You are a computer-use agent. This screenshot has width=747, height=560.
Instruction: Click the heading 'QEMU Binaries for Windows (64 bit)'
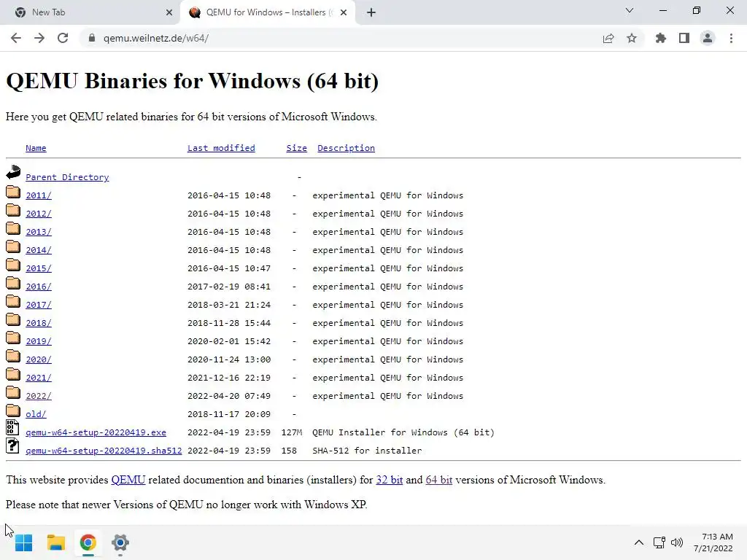point(192,81)
